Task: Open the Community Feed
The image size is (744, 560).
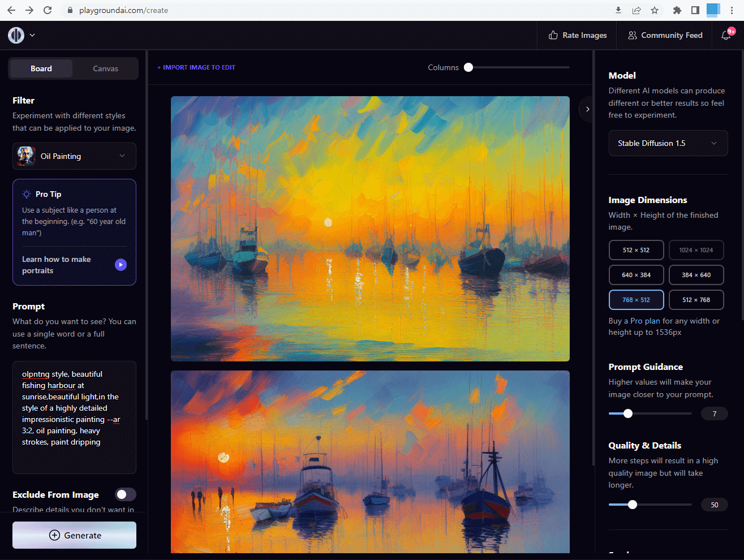Action: [665, 35]
